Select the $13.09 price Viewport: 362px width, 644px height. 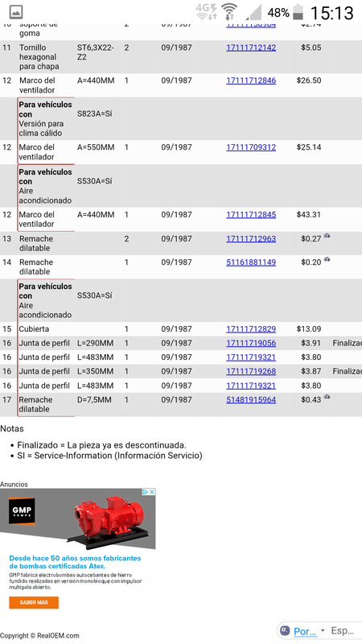click(x=309, y=329)
